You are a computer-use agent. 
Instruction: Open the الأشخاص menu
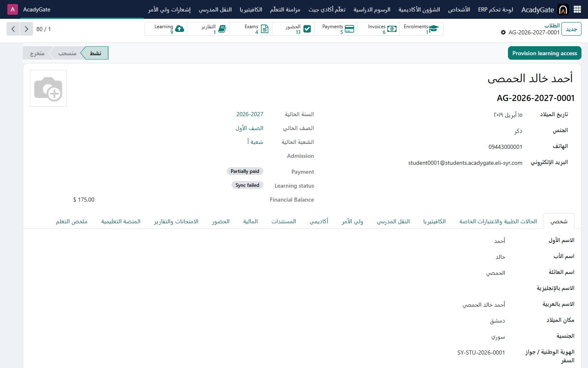pyautogui.click(x=459, y=9)
